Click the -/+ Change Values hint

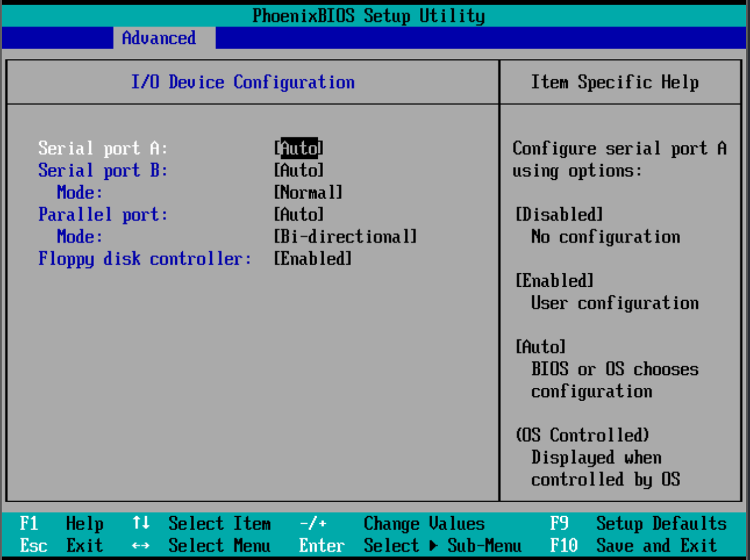(x=392, y=523)
